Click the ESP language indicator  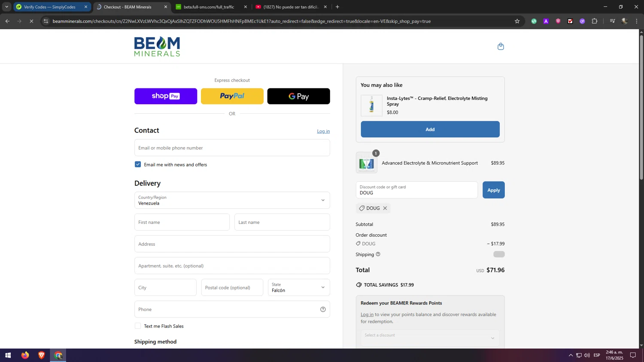click(x=597, y=355)
